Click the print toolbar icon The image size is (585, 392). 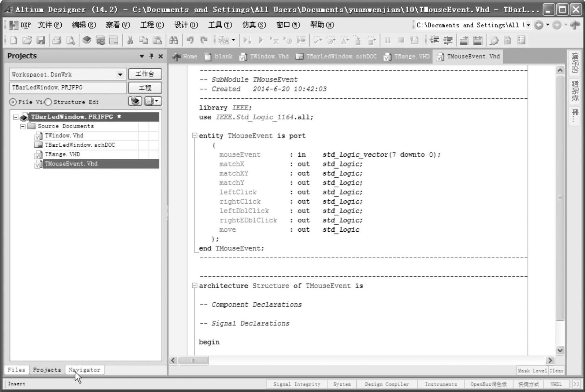[x=57, y=40]
